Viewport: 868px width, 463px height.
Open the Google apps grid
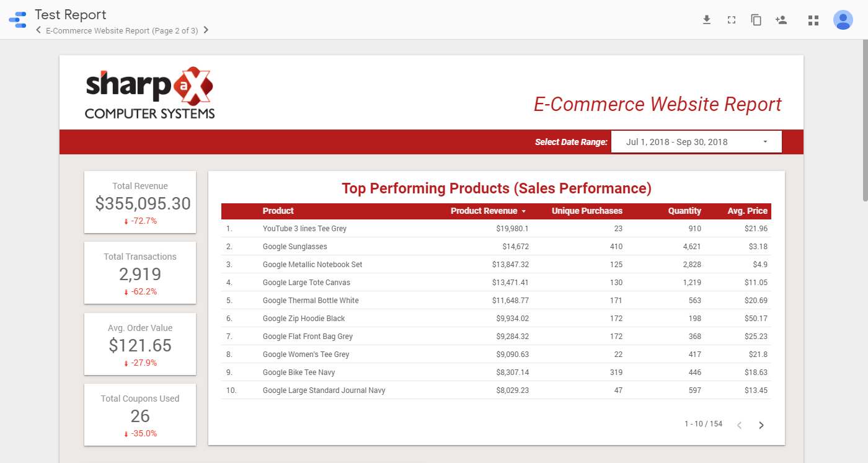click(x=813, y=20)
